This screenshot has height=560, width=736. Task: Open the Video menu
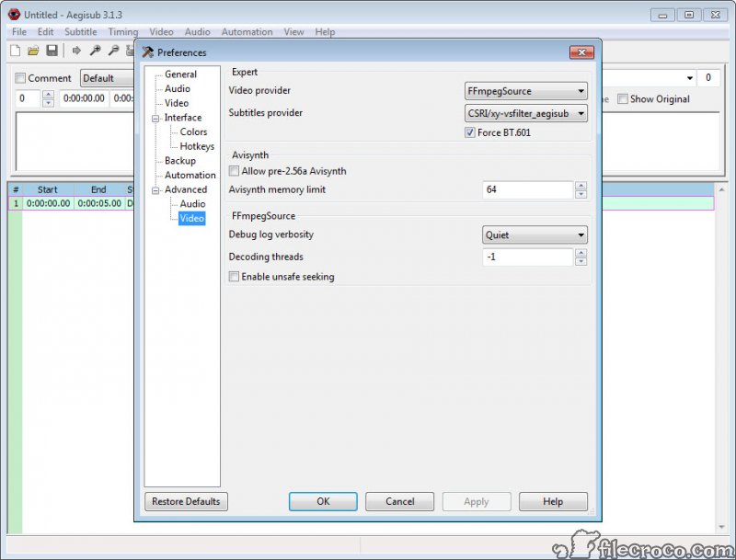(162, 32)
